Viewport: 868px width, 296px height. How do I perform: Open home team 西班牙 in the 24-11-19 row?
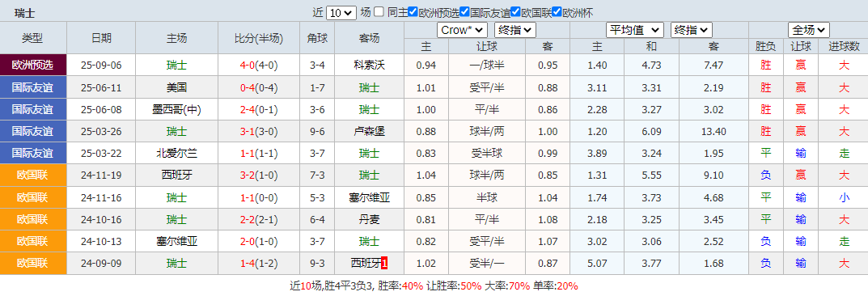click(176, 175)
